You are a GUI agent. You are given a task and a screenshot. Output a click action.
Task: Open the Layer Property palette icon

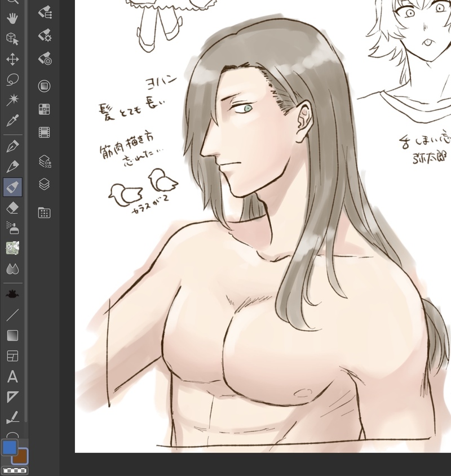tap(45, 162)
